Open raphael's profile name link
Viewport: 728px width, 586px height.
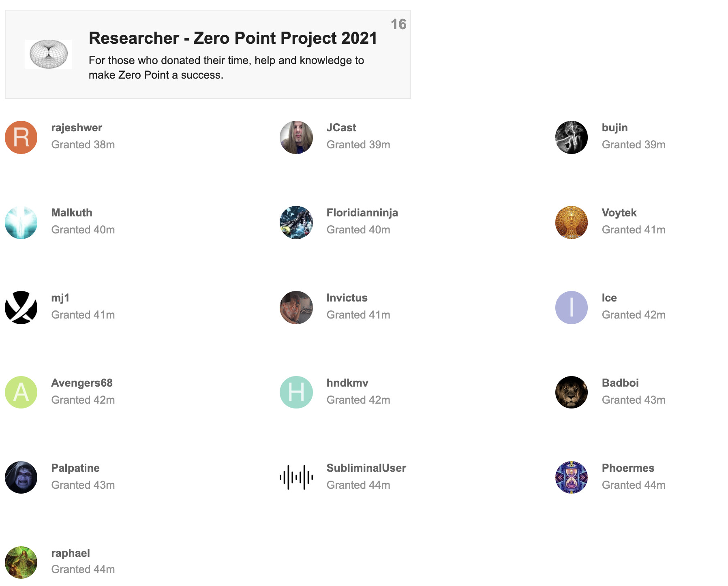click(71, 553)
